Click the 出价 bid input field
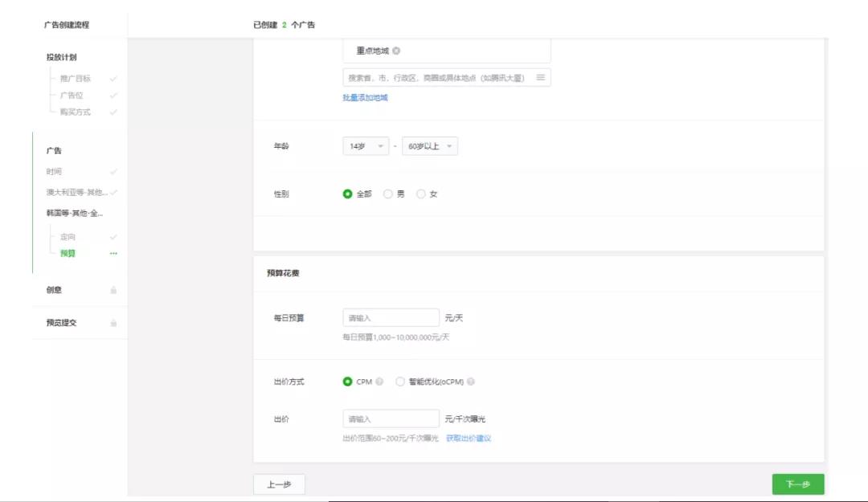 tap(391, 418)
